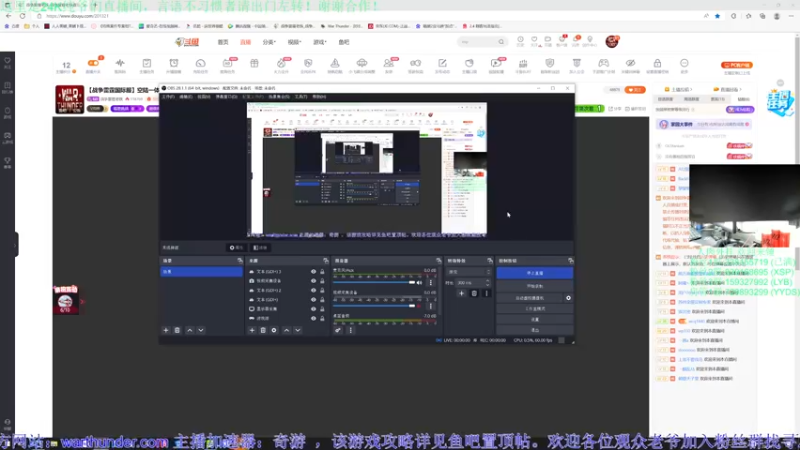Adjust first mixer channel volume slider
The image size is (800, 450).
[x=374, y=283]
